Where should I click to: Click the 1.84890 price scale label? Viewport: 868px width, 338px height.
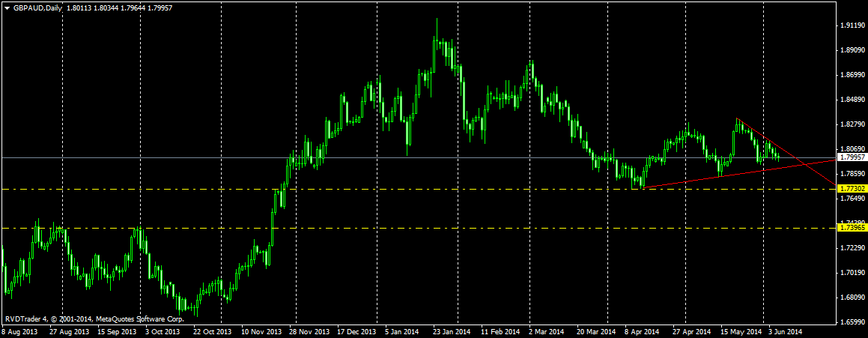(x=852, y=100)
